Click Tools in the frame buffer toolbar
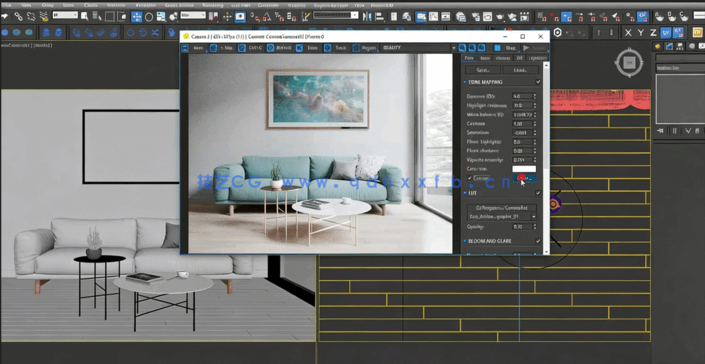705x364 pixels. click(336, 48)
